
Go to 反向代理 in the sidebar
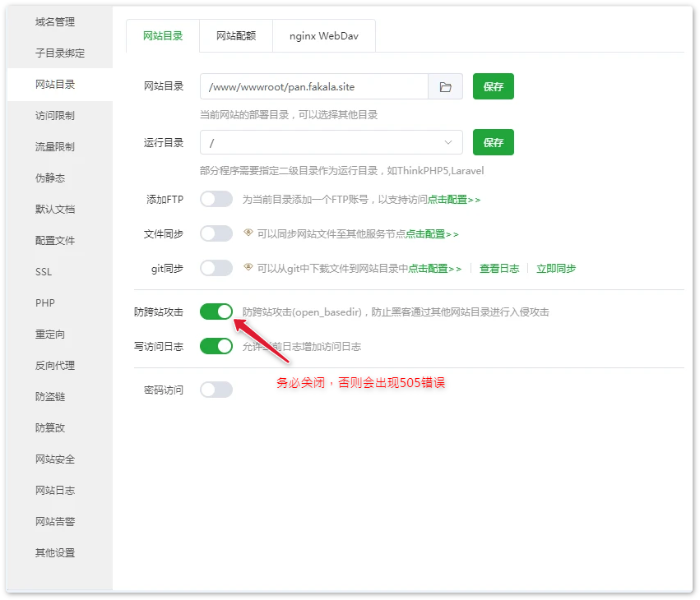coord(55,366)
